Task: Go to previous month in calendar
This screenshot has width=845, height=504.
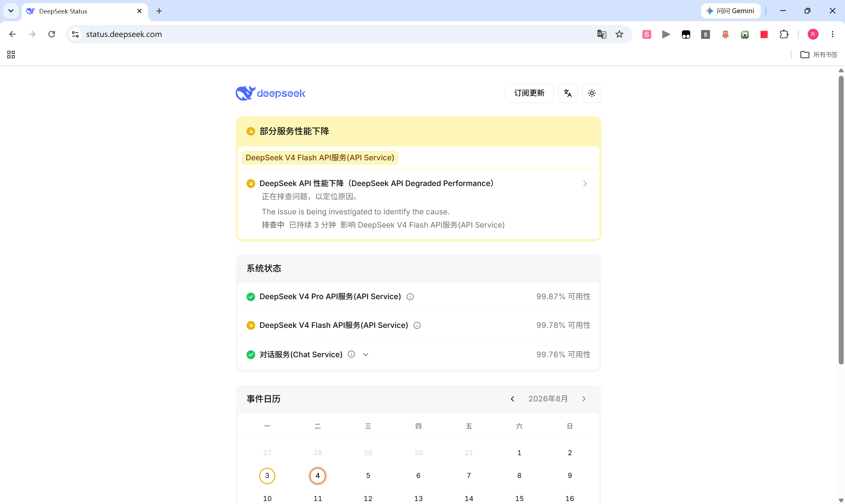Action: coord(512,399)
